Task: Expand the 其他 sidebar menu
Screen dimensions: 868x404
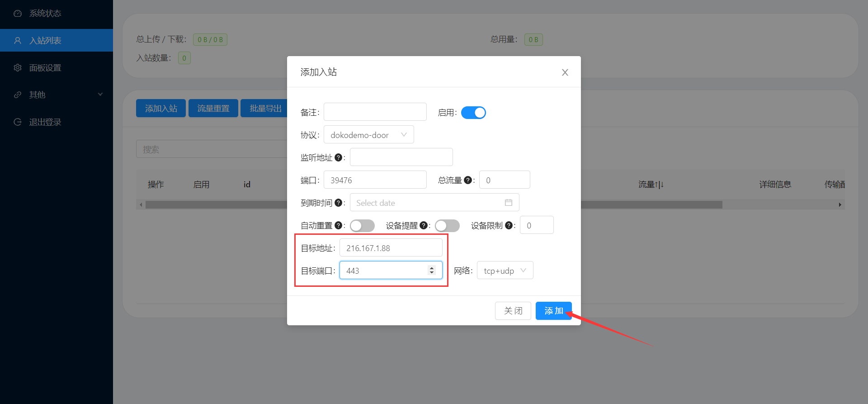Action: pos(57,95)
